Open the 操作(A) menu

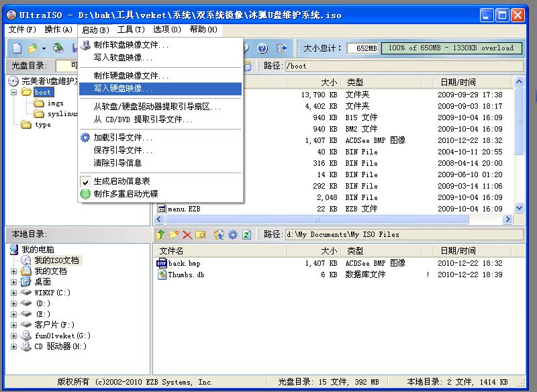58,30
